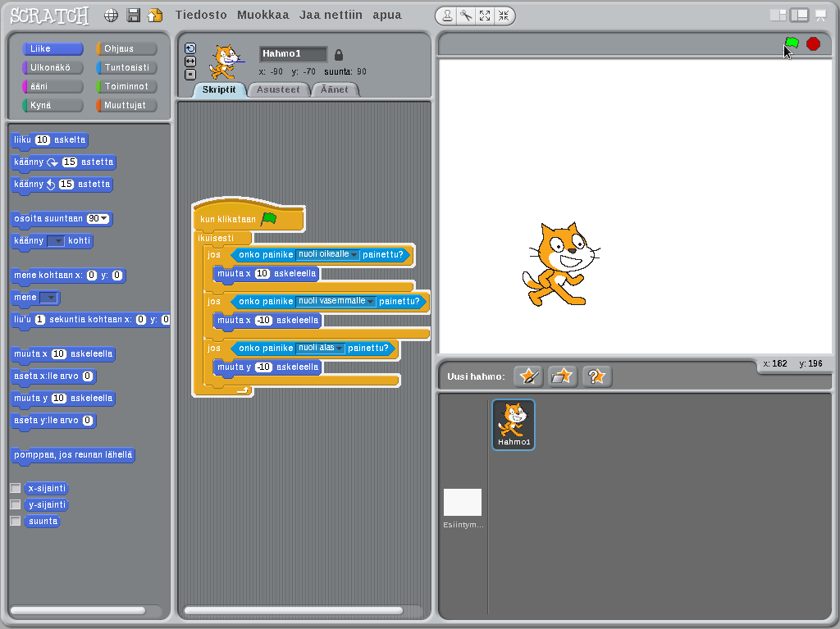Paint a new sprite with the brush star icon
The height and width of the screenshot is (629, 840).
(528, 376)
